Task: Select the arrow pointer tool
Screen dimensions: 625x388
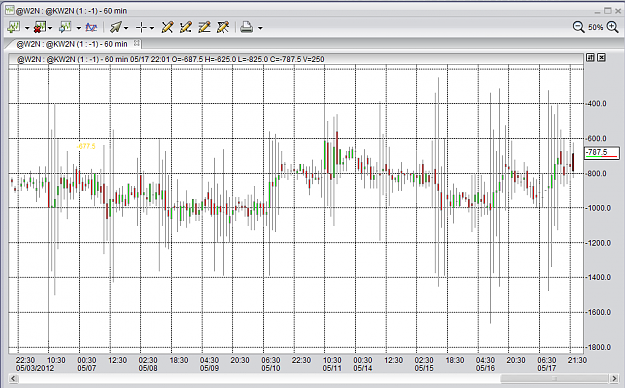Action: tap(116, 27)
